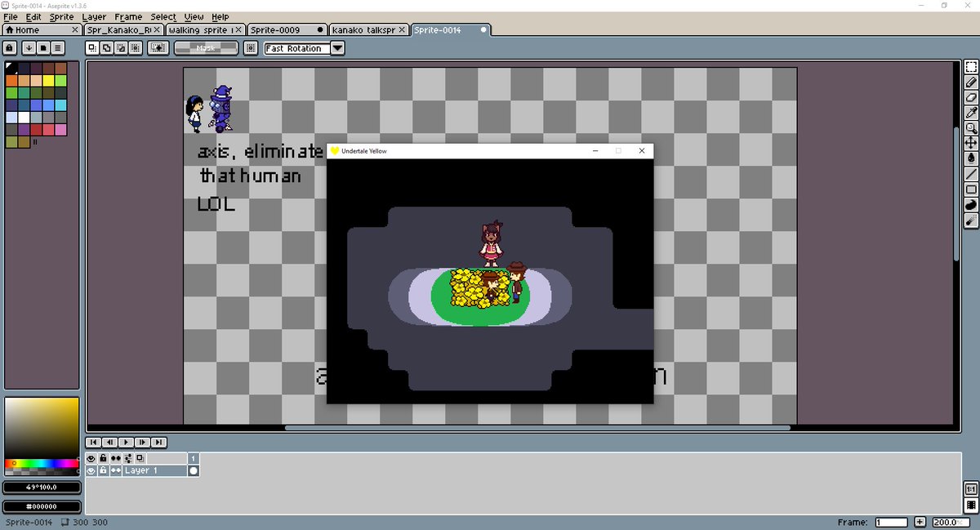Viewport: 980px width, 530px height.
Task: Select the Move tool
Action: 971,143
